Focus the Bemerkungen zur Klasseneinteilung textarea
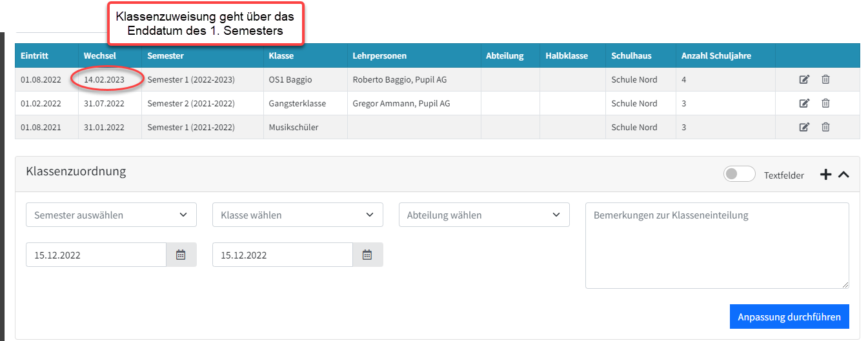868x341 pixels. tap(717, 246)
